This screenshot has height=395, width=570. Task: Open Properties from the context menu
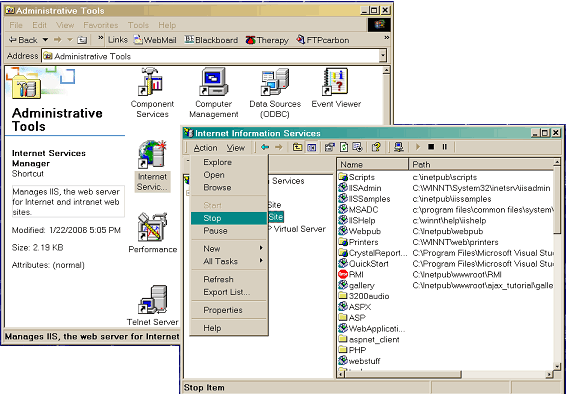pyautogui.click(x=229, y=310)
